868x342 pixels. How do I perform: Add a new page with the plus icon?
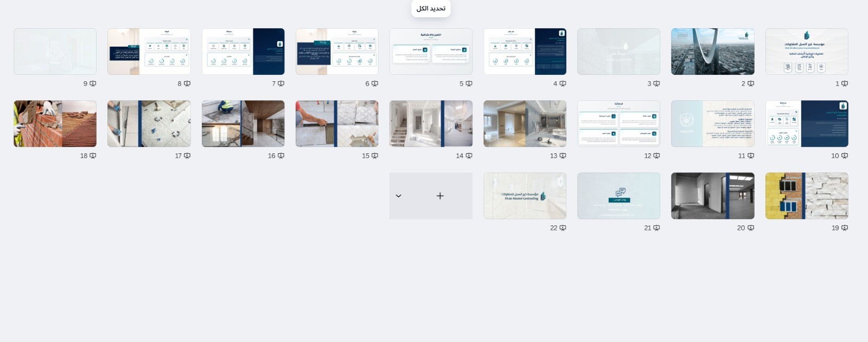click(440, 196)
